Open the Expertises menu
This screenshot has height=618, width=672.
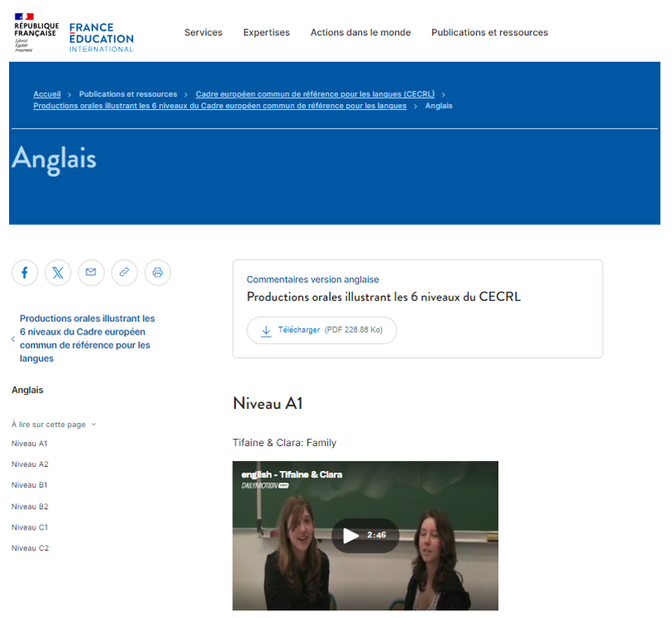click(266, 33)
